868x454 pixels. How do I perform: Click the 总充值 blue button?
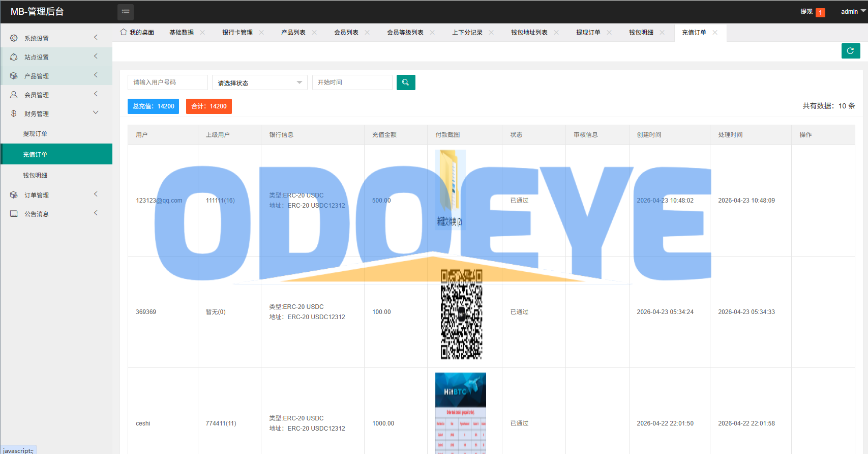point(153,106)
